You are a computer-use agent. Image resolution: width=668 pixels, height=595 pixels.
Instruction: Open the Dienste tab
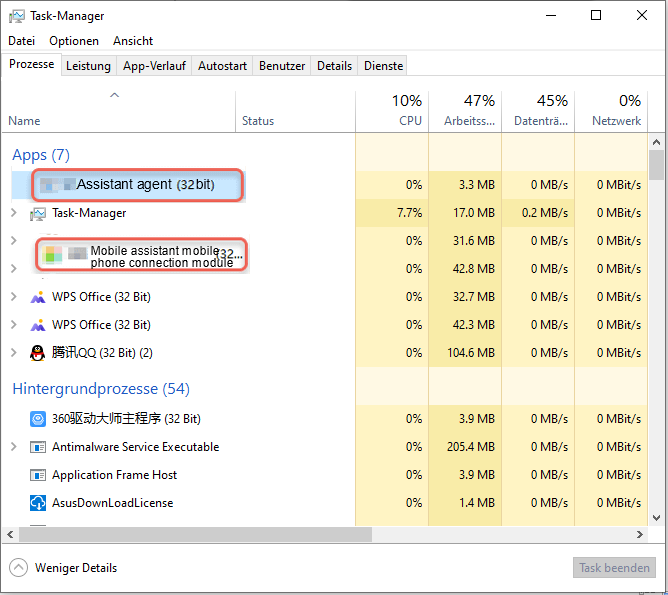[384, 66]
